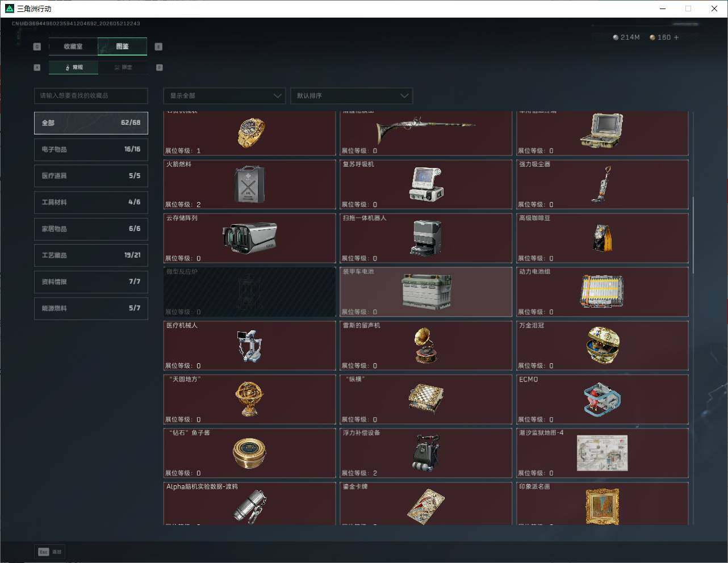Filter by 电子物品 category
728x563 pixels.
pyautogui.click(x=91, y=149)
